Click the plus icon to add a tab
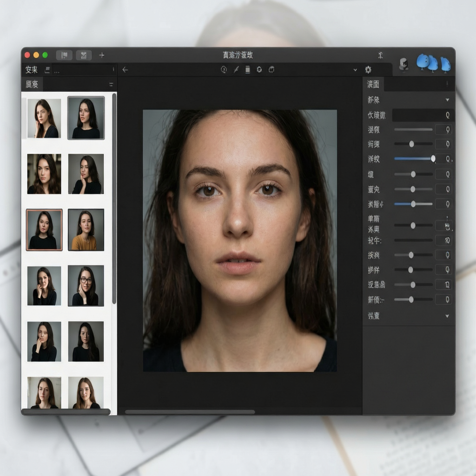 pos(102,55)
